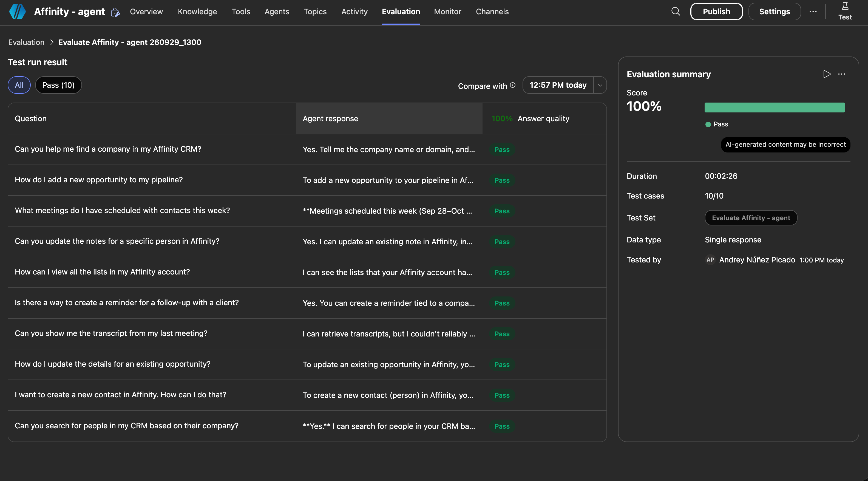Viewport: 868px width, 481px height.
Task: Filter results by Pass (10)
Action: pos(58,85)
